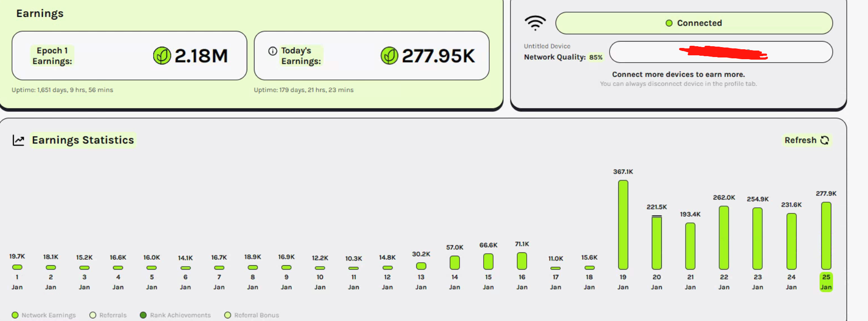
Task: Toggle the Referrals legend item
Action: [x=108, y=315]
